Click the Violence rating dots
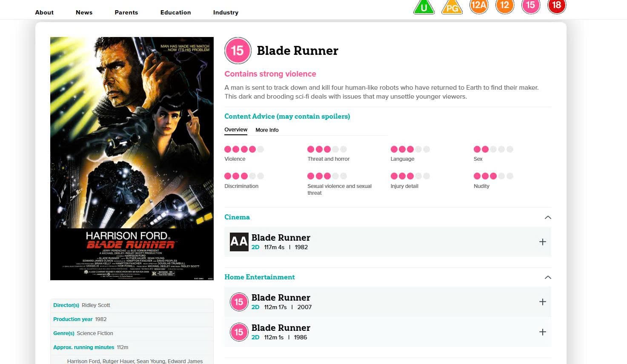This screenshot has height=364, width=627. [x=244, y=149]
